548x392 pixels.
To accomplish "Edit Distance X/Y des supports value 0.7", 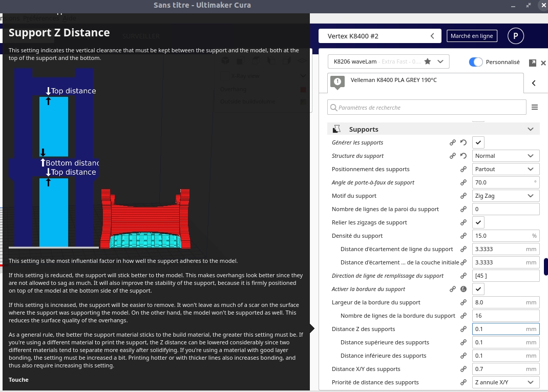I will tap(505, 369).
